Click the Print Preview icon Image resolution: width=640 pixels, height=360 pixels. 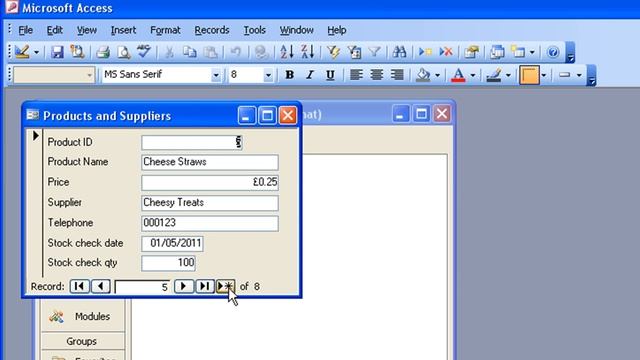pyautogui.click(x=123, y=52)
